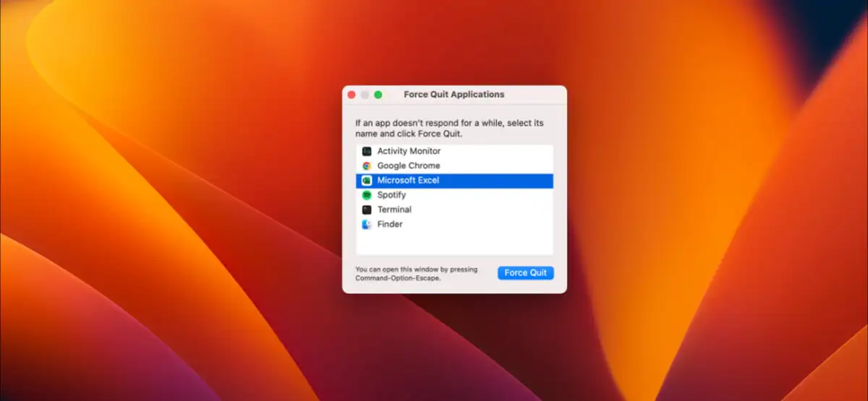Click the Force Quit button
Image resolution: width=868 pixels, height=401 pixels.
pos(526,272)
